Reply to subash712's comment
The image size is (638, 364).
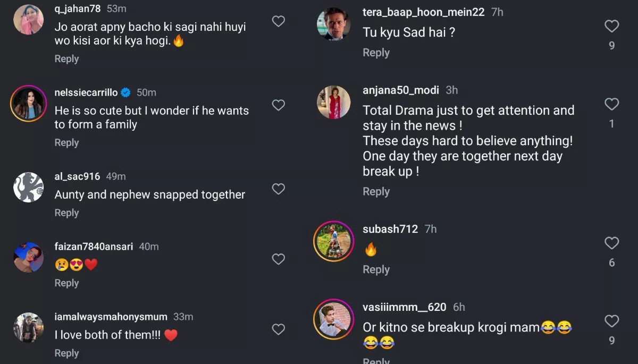pyautogui.click(x=376, y=270)
